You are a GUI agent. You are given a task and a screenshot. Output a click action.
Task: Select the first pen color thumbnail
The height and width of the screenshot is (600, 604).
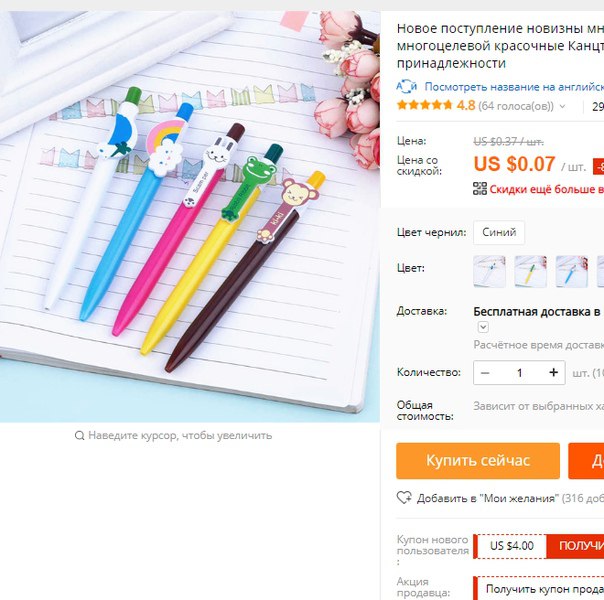point(489,271)
